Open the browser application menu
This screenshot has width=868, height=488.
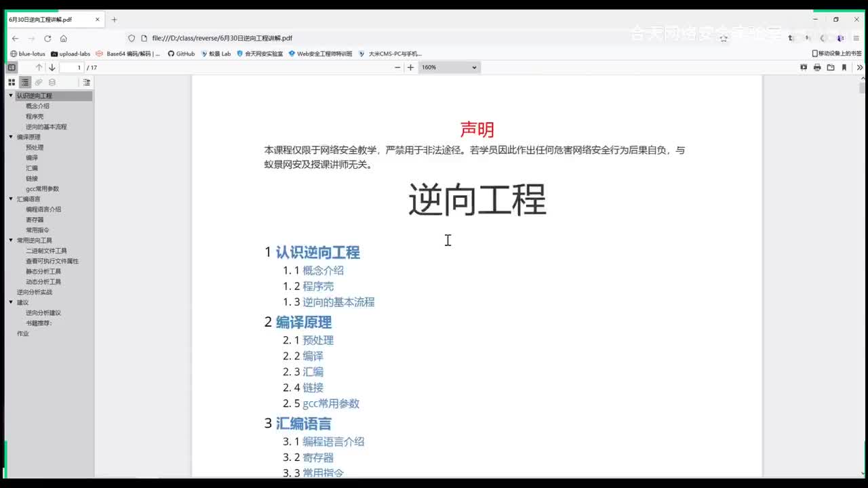[x=856, y=39]
